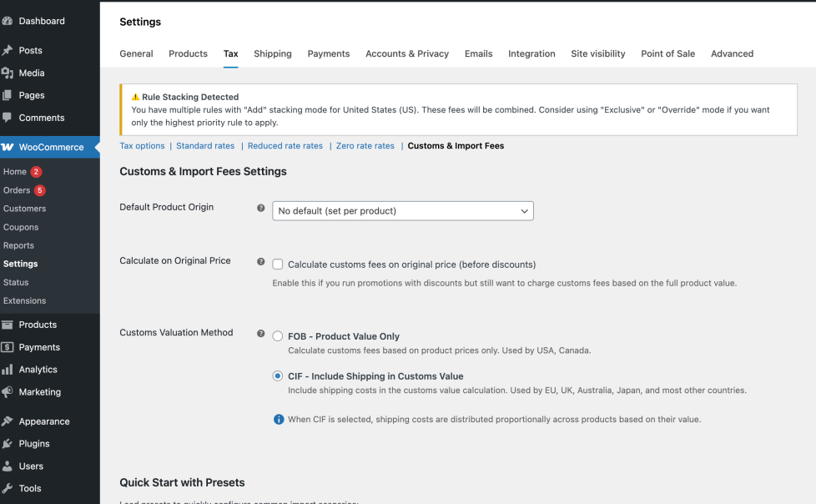This screenshot has width=816, height=504.
Task: Open Orders with 5 pending badge
Action: (x=17, y=190)
